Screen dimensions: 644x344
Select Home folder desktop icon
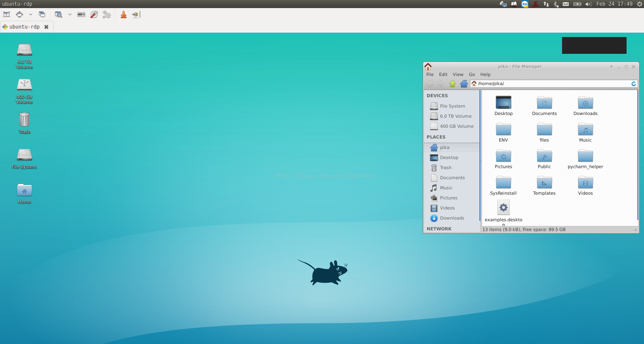click(25, 194)
